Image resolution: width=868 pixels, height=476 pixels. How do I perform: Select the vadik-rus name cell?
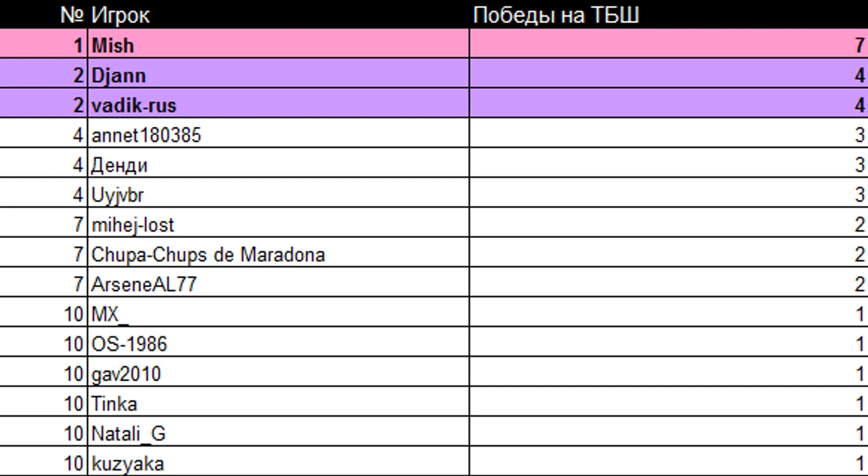pyautogui.click(x=278, y=104)
